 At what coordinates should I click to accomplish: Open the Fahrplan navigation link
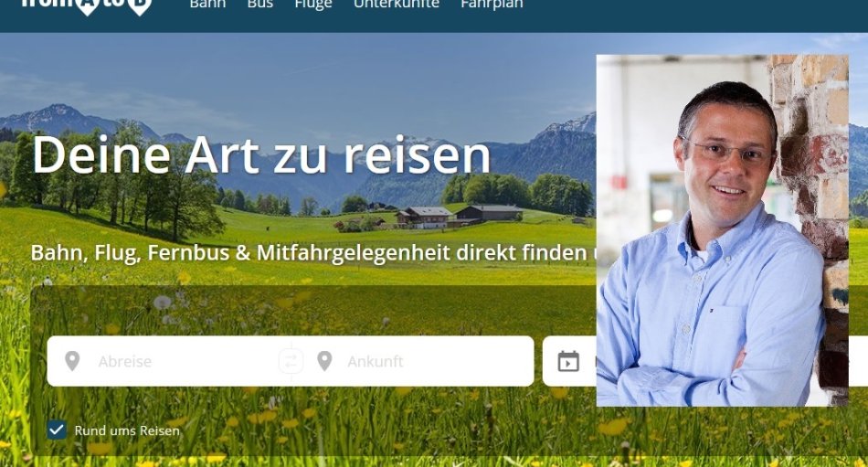[492, 5]
